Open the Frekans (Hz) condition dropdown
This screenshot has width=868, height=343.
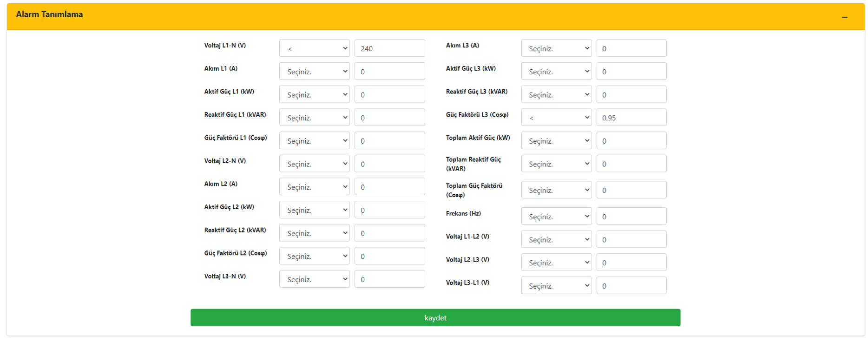point(556,216)
